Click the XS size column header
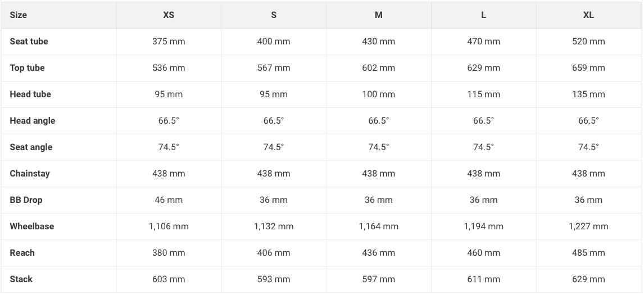Screen dimensions: 644x294 tap(169, 15)
